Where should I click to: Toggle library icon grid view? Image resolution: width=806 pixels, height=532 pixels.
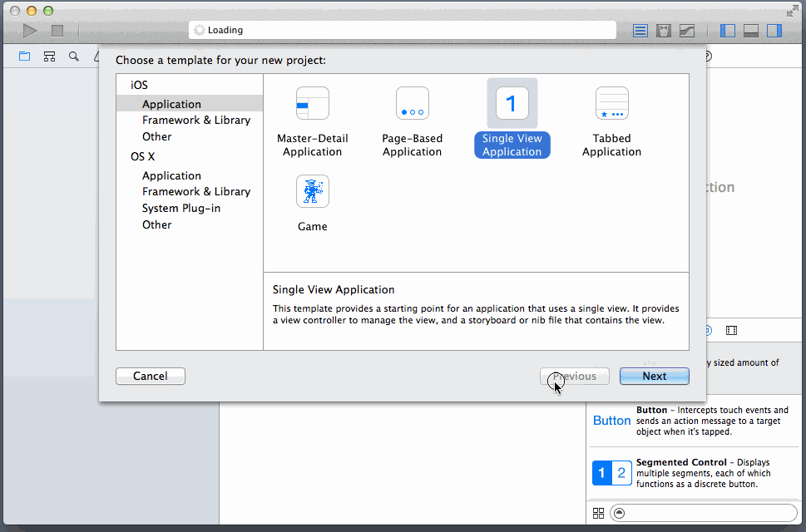coord(598,513)
